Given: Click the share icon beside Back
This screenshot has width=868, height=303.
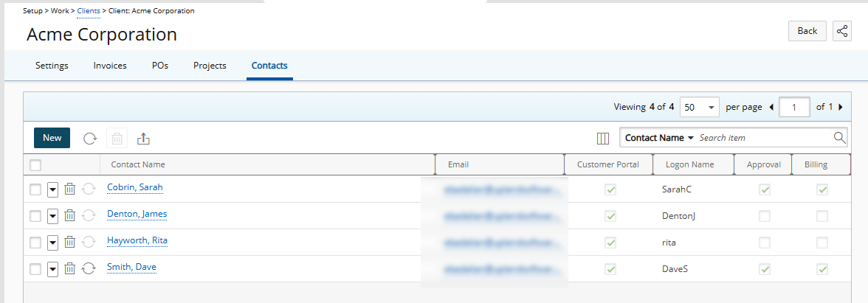Looking at the screenshot, I should 842,31.
